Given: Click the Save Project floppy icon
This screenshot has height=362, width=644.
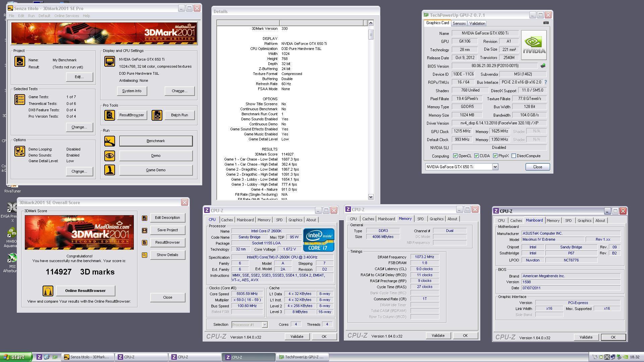Looking at the screenshot, I should [145, 230].
